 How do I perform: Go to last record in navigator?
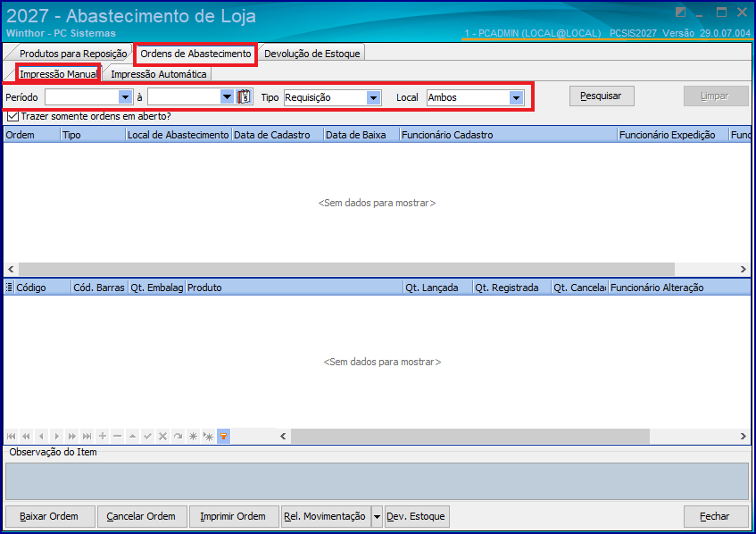(x=87, y=436)
